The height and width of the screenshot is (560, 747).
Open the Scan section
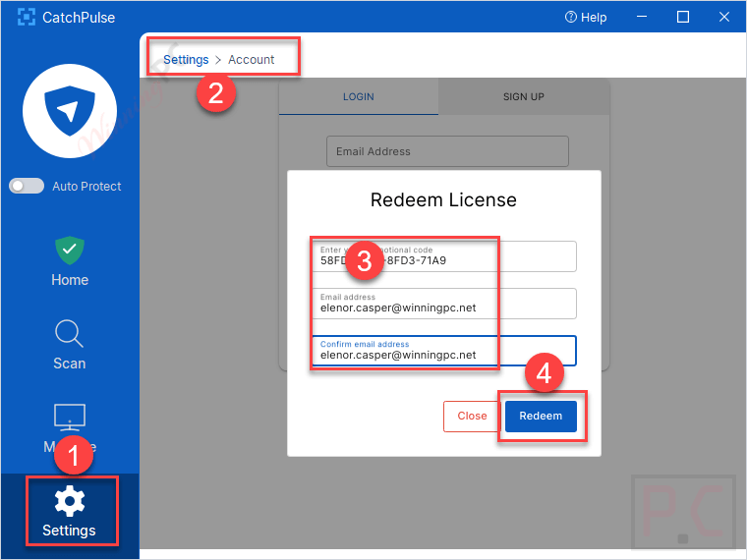pyautogui.click(x=70, y=345)
